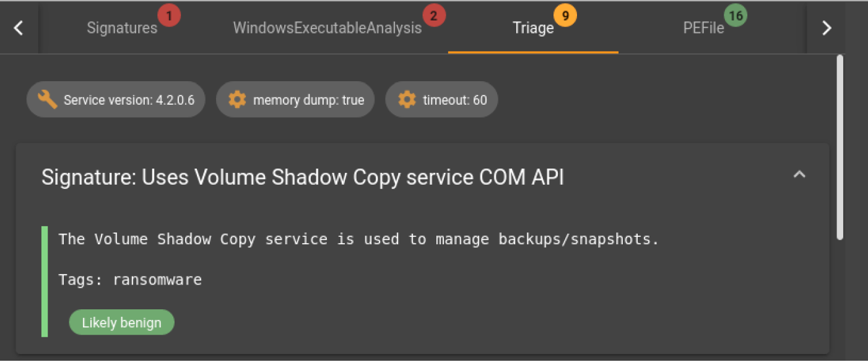Click the red badge on Signatures tab

click(168, 15)
